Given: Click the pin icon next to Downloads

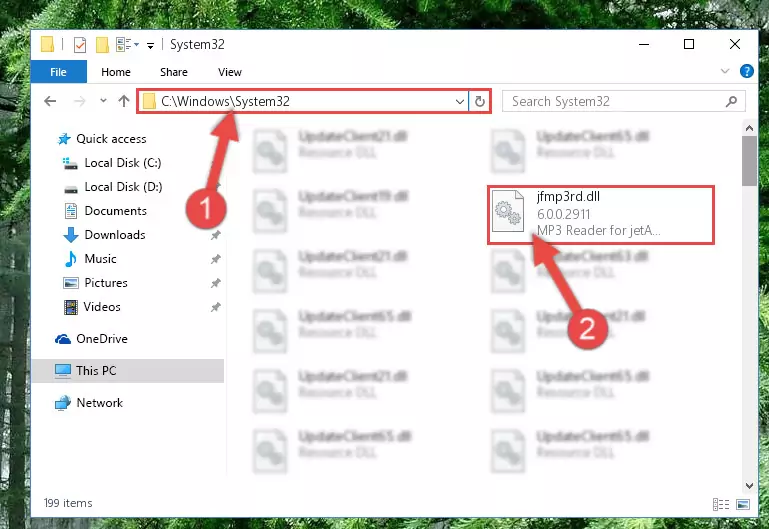Looking at the screenshot, I should coord(215,235).
